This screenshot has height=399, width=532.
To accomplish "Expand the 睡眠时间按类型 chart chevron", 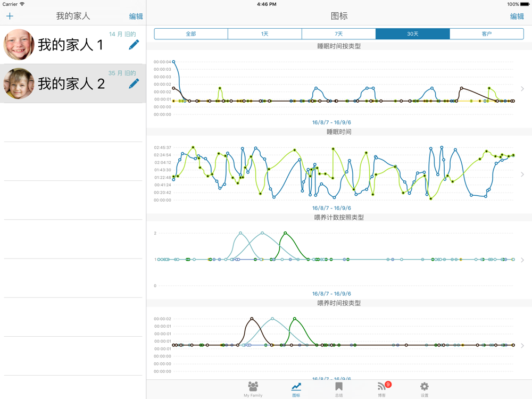I will [522, 89].
